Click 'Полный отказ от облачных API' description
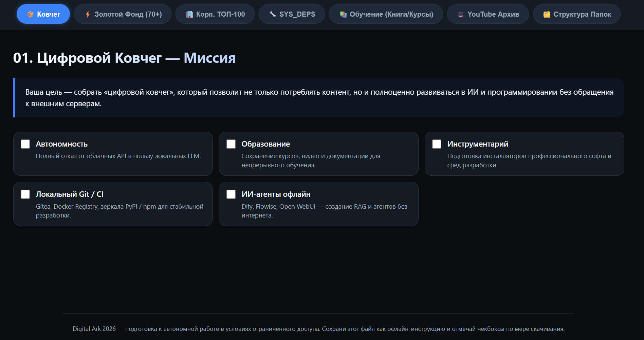The image size is (644, 340). click(x=118, y=156)
